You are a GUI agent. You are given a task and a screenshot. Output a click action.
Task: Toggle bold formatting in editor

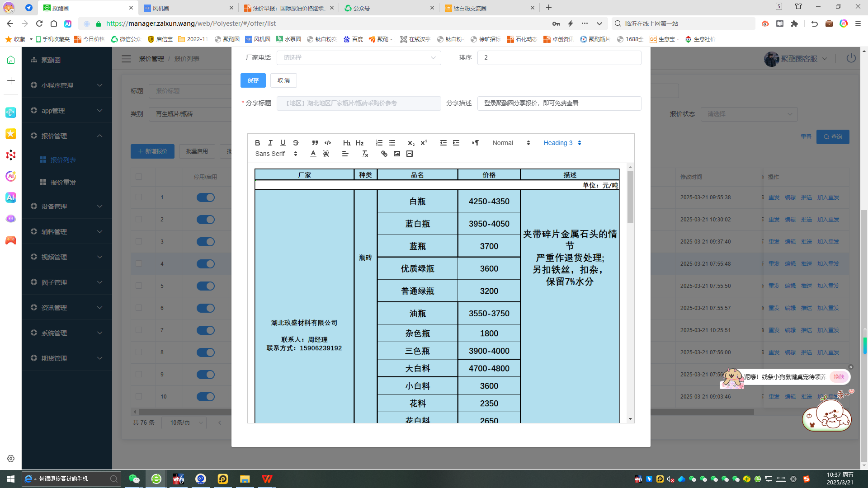coord(257,143)
